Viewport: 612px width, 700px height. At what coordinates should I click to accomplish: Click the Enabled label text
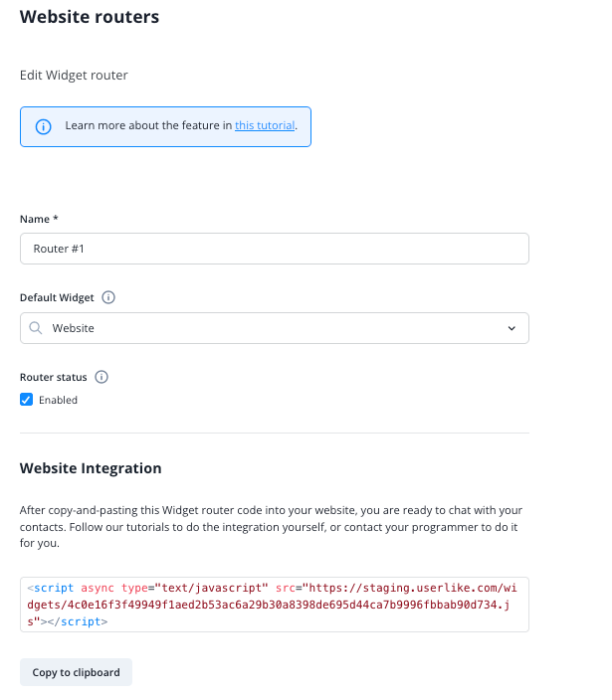pos(58,400)
